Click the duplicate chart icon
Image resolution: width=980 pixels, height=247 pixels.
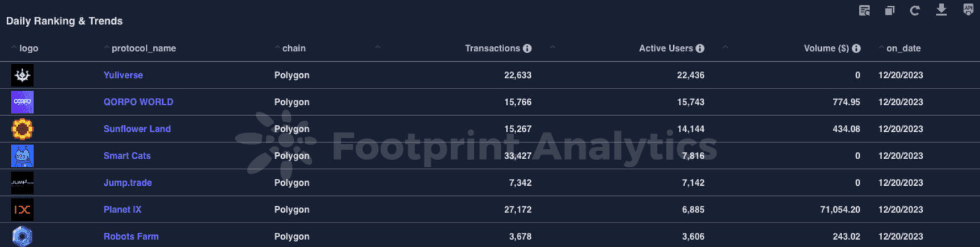(x=890, y=11)
